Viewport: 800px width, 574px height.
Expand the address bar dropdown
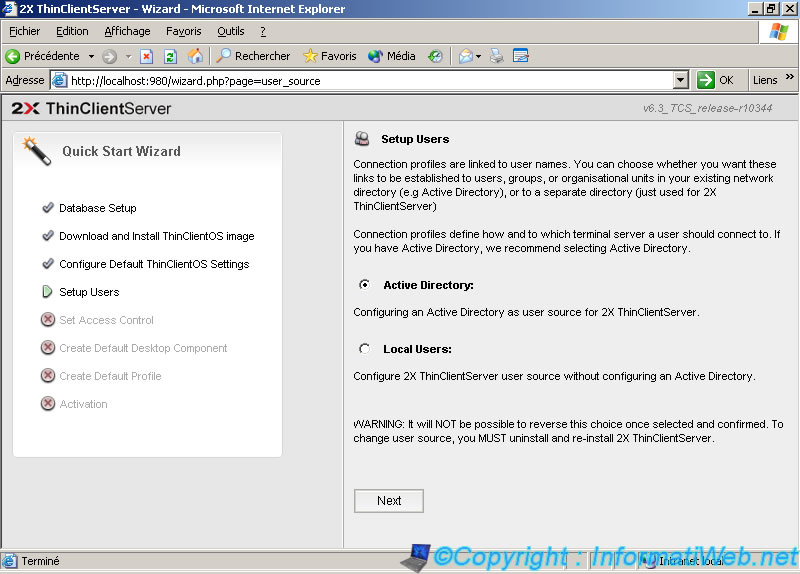(680, 81)
